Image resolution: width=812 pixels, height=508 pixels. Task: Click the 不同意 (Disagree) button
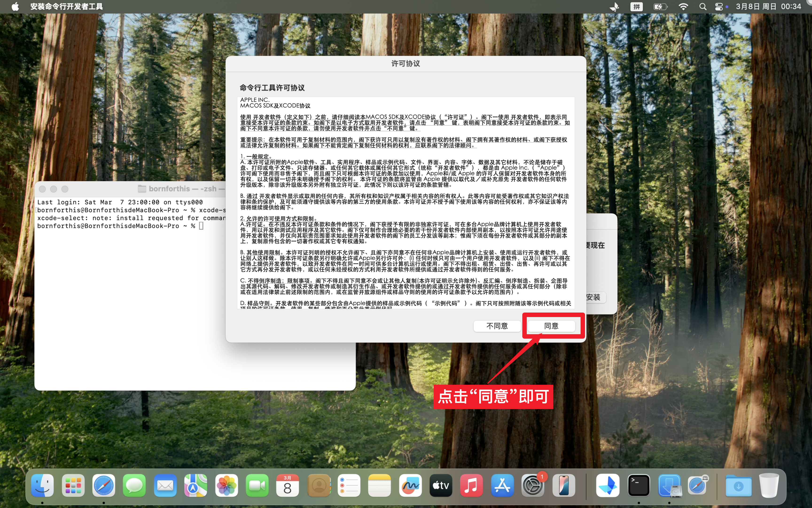[x=497, y=326]
